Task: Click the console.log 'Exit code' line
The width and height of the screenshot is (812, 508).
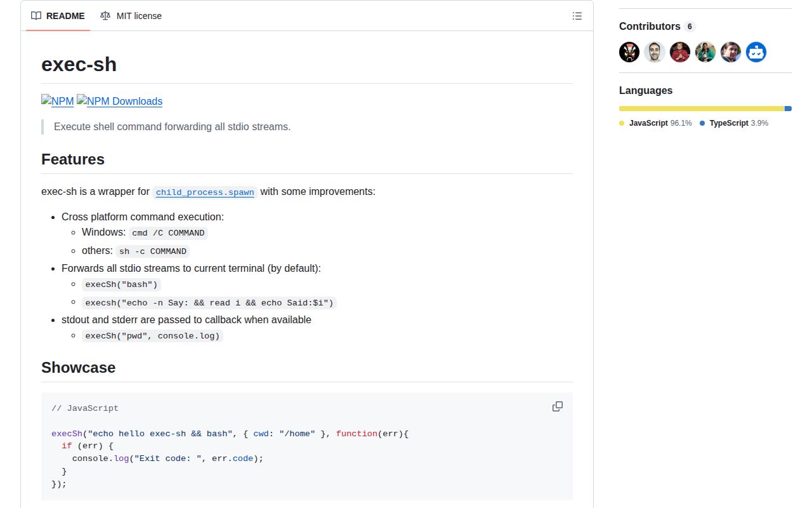Action: (167, 458)
